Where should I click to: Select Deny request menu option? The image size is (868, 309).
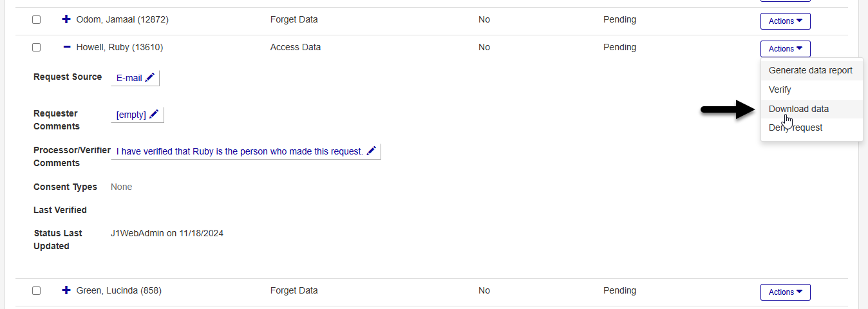(795, 127)
